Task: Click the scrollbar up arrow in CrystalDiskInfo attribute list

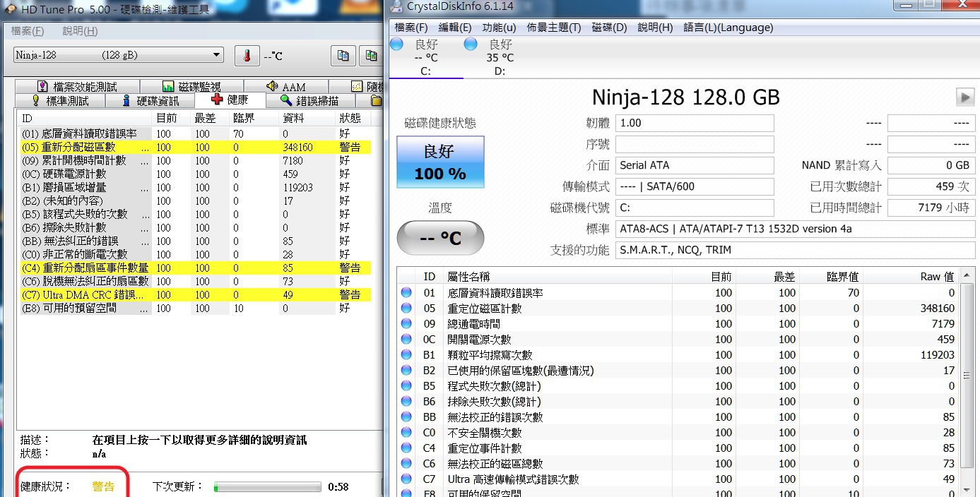Action: 967,275
